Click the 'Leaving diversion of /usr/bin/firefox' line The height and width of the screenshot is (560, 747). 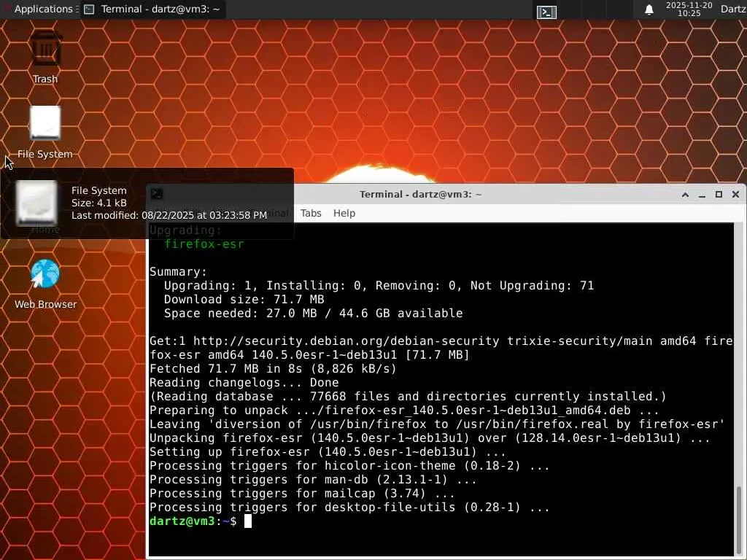click(x=437, y=424)
